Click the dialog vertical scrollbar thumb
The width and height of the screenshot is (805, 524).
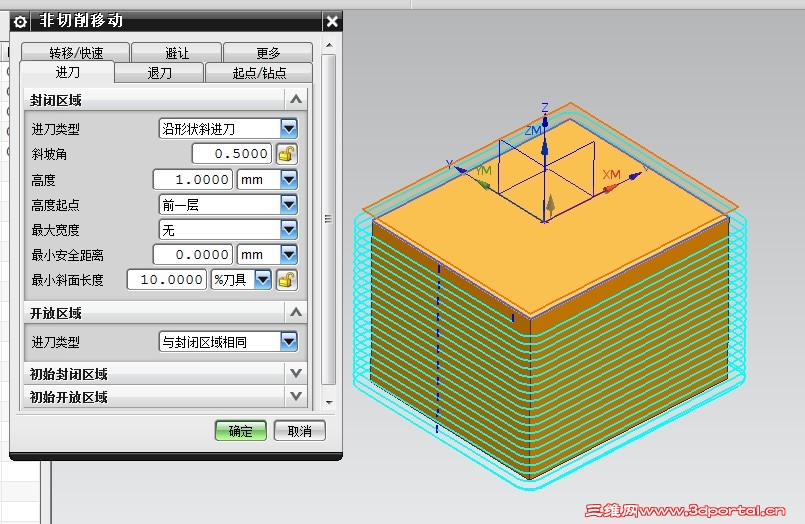point(329,219)
